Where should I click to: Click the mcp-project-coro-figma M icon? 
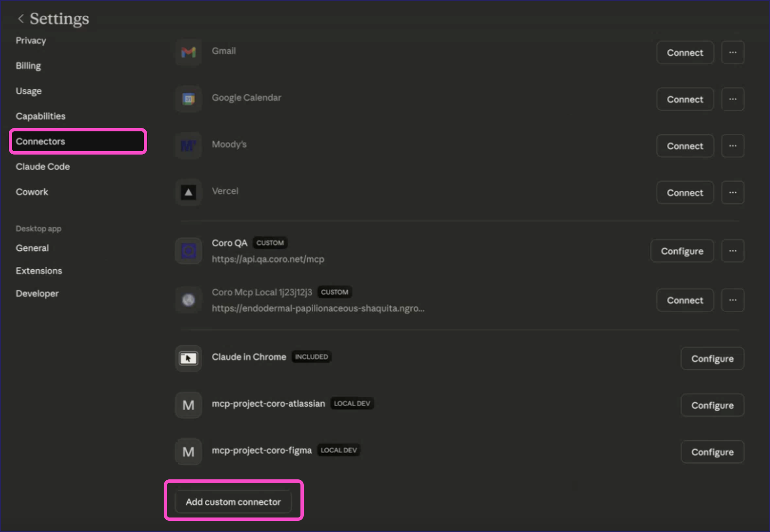coord(188,451)
